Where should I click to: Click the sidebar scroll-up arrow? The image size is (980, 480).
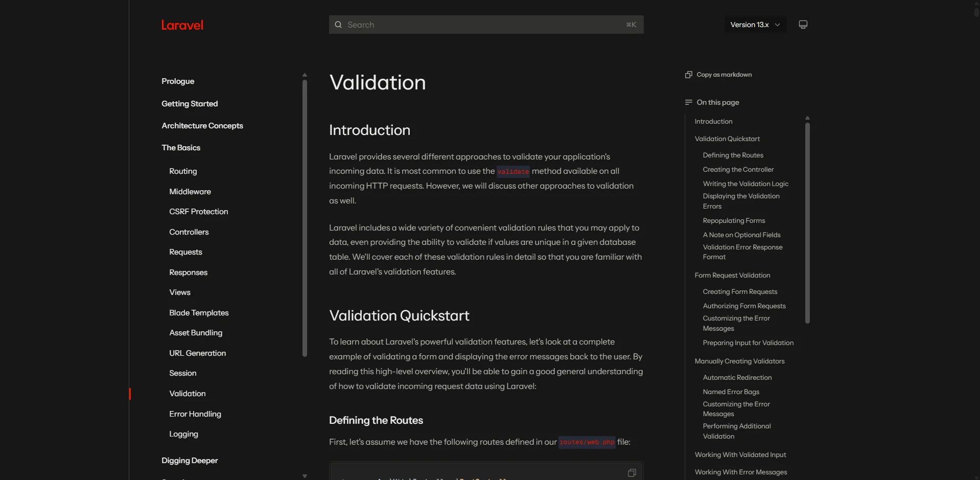pos(305,75)
